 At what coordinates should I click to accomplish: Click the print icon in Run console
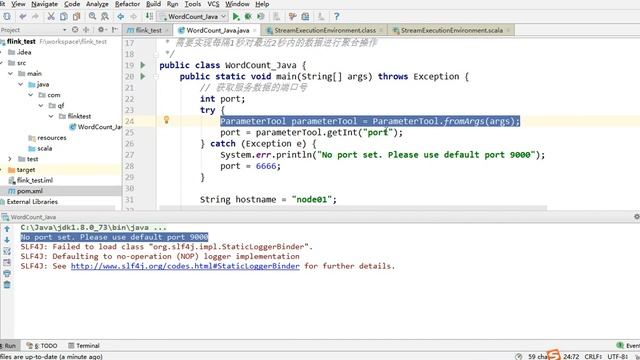7,273
